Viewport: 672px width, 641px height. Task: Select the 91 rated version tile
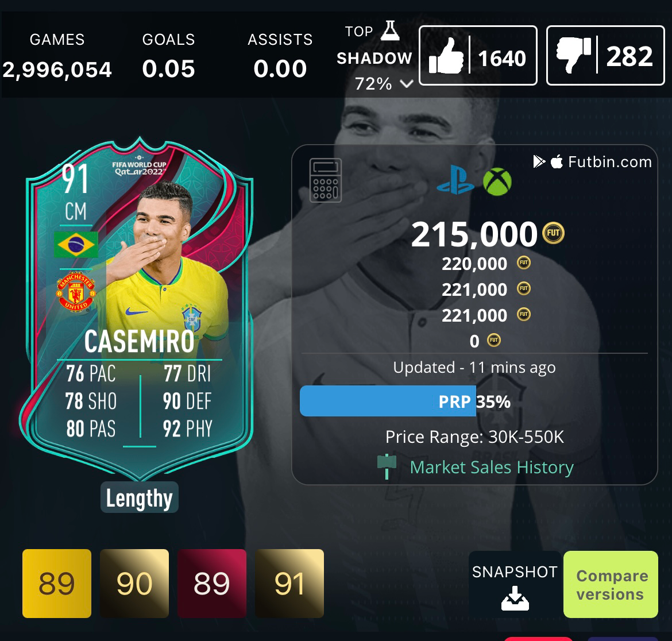(x=289, y=584)
